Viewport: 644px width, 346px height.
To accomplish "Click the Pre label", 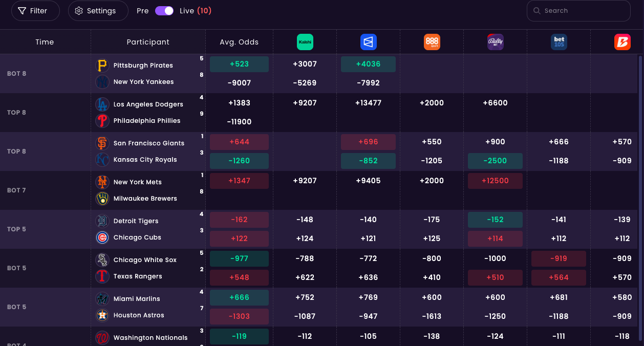I will (143, 11).
